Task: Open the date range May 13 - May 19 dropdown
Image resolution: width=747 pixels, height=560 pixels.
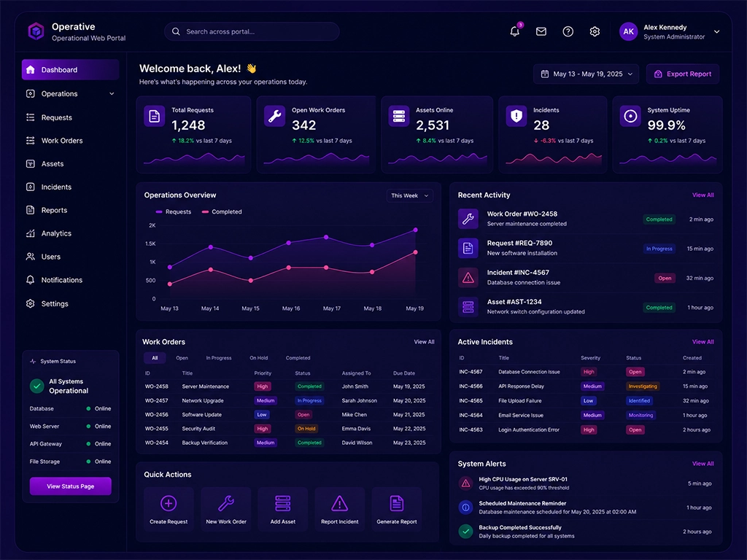Action: (x=586, y=74)
